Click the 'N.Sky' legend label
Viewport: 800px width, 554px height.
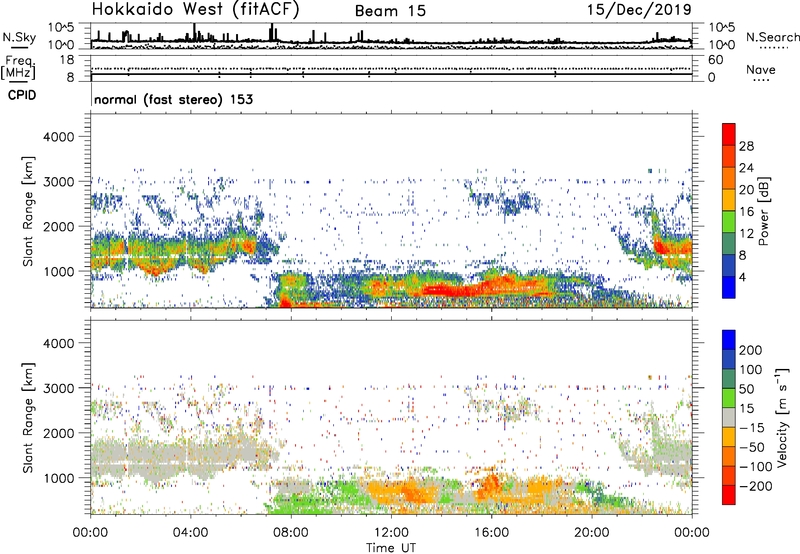(19, 37)
